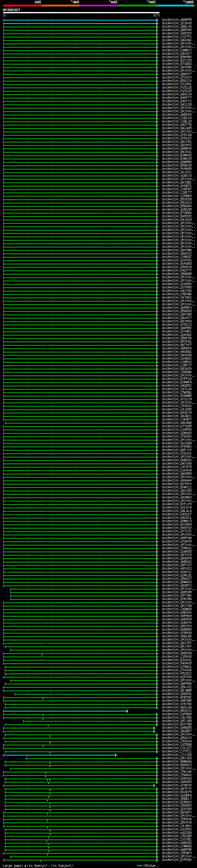197x868 pixels.
Task: Click the 327 query end position label
Action: click(x=155, y=15)
